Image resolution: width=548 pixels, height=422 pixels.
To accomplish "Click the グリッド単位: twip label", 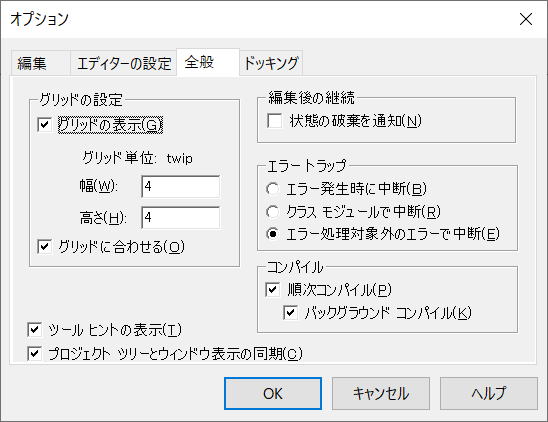I will click(x=137, y=158).
